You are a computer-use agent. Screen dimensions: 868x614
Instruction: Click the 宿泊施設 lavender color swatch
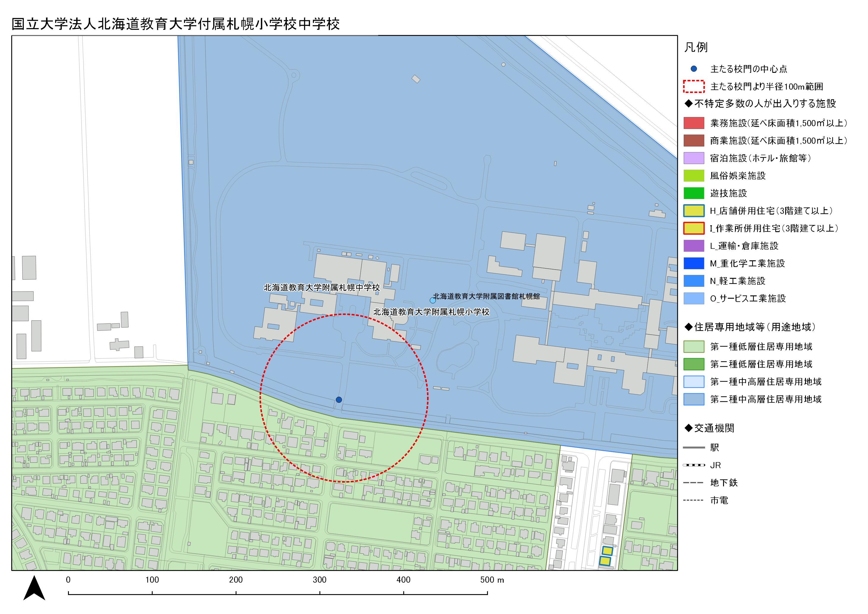(694, 158)
